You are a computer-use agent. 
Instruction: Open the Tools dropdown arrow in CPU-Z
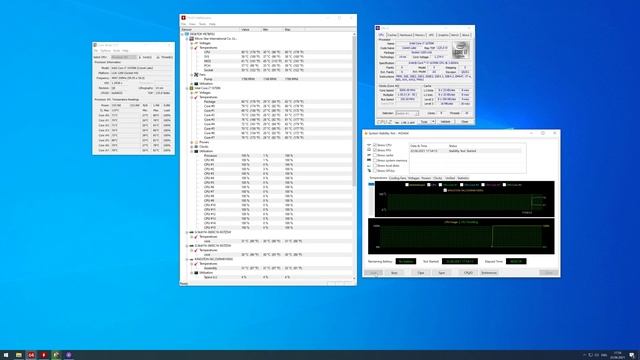[x=433, y=122]
